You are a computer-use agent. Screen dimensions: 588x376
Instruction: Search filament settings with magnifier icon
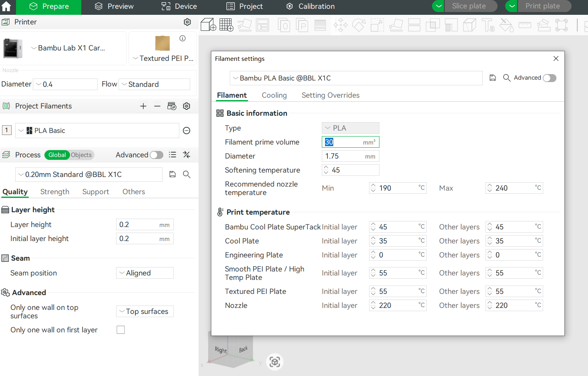(x=506, y=78)
